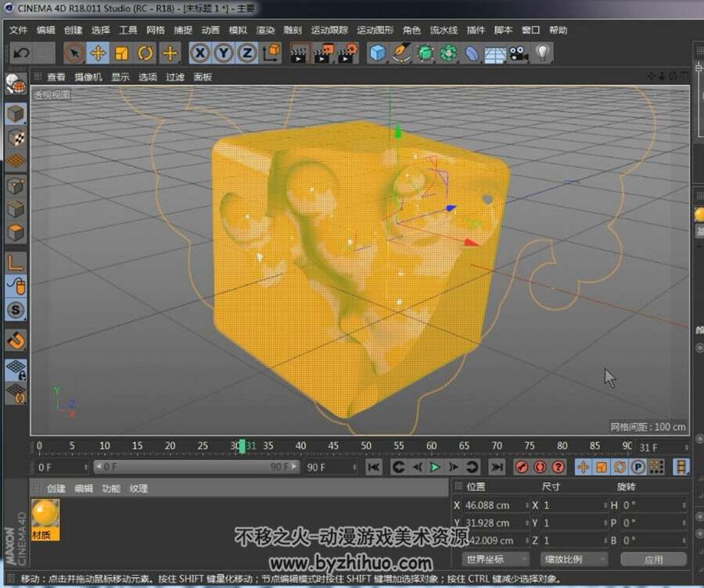Select the orange 材质 material thumbnail
Viewport: 704px width, 588px height.
(45, 519)
